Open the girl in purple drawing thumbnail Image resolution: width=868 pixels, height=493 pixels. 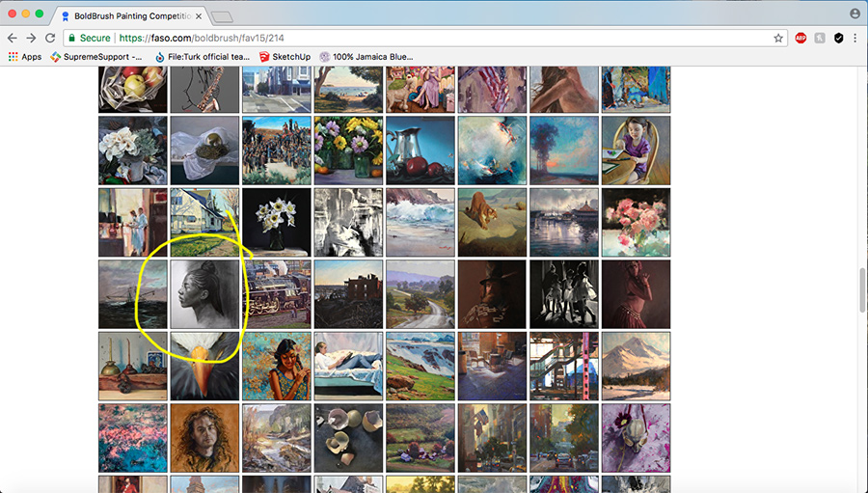[x=637, y=151]
